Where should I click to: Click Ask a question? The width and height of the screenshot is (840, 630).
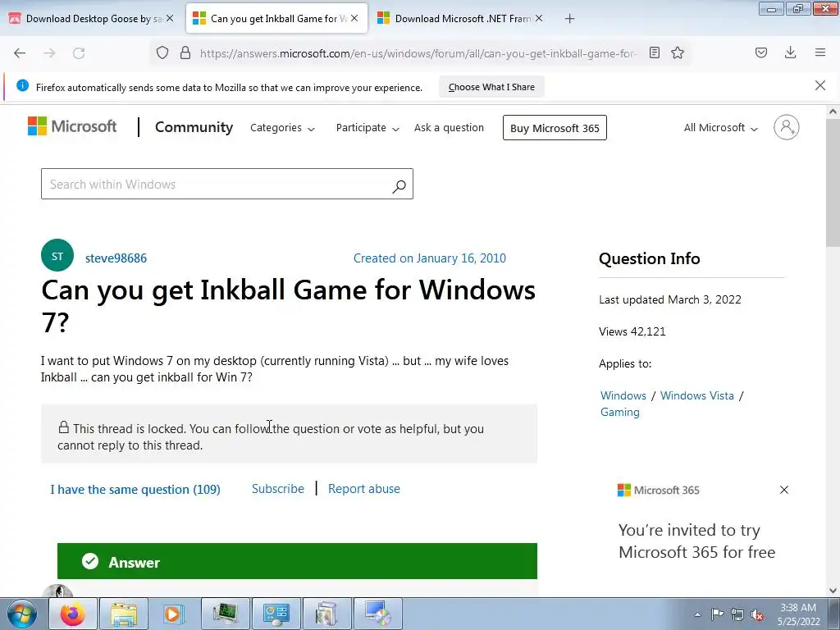coord(449,127)
